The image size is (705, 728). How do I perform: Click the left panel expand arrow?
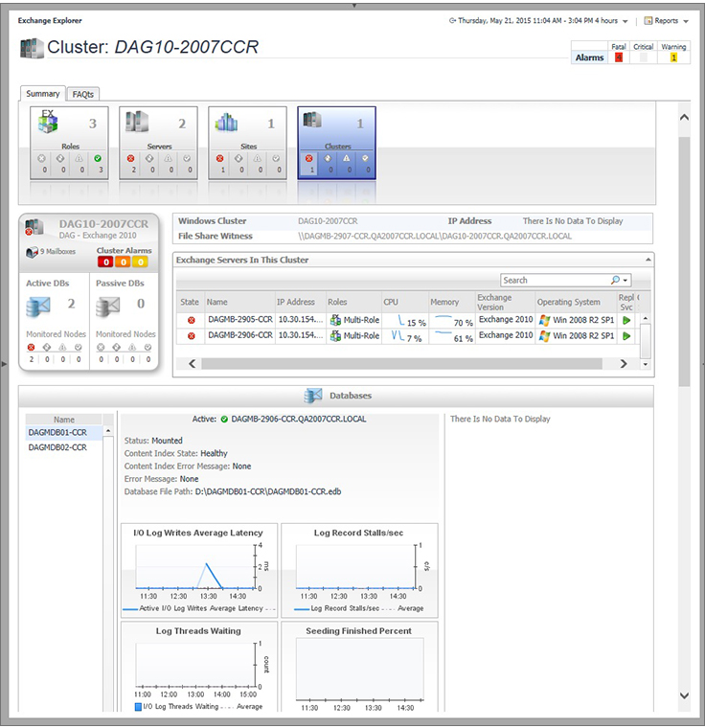(4, 364)
